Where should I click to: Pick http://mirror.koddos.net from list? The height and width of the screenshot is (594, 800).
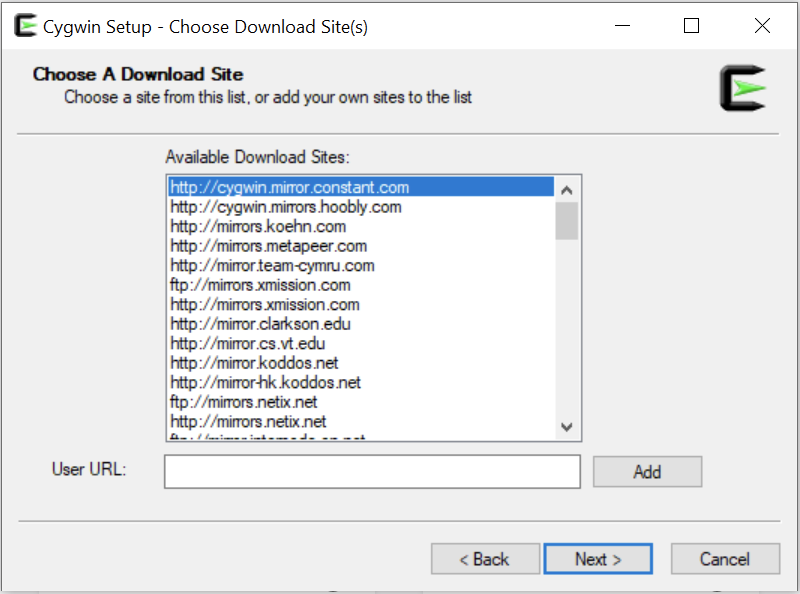coord(361,363)
